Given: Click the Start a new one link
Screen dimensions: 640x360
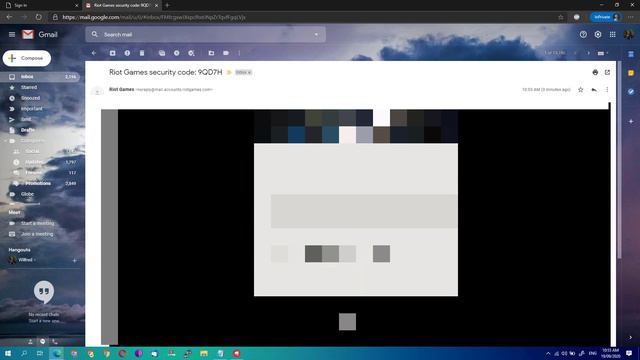Looking at the screenshot, I should click(x=44, y=321).
